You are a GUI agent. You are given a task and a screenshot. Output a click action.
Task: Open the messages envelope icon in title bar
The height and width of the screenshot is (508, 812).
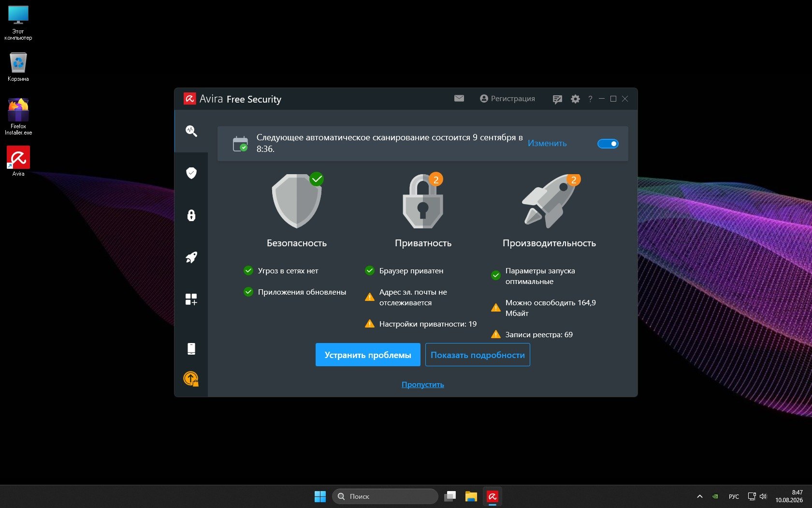pyautogui.click(x=459, y=99)
